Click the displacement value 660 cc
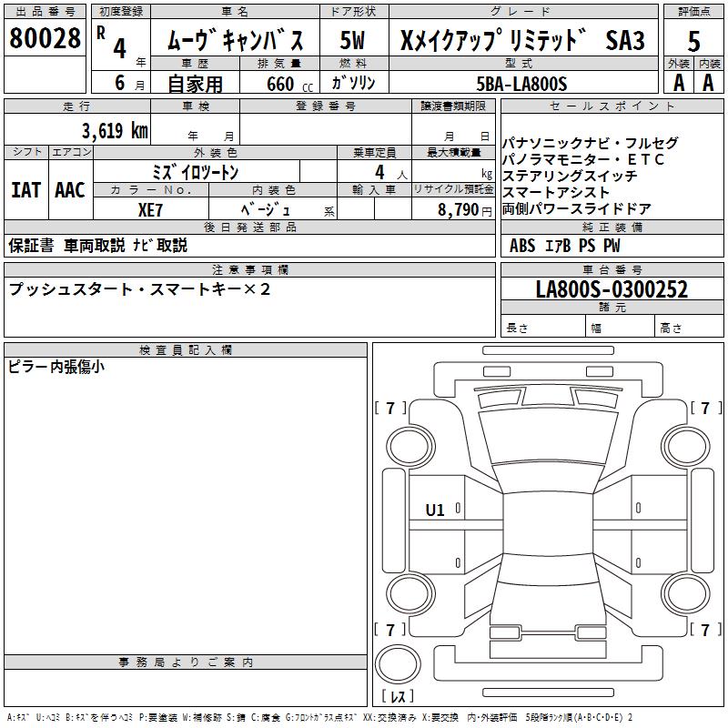This screenshot has height=728, width=728. [x=289, y=85]
